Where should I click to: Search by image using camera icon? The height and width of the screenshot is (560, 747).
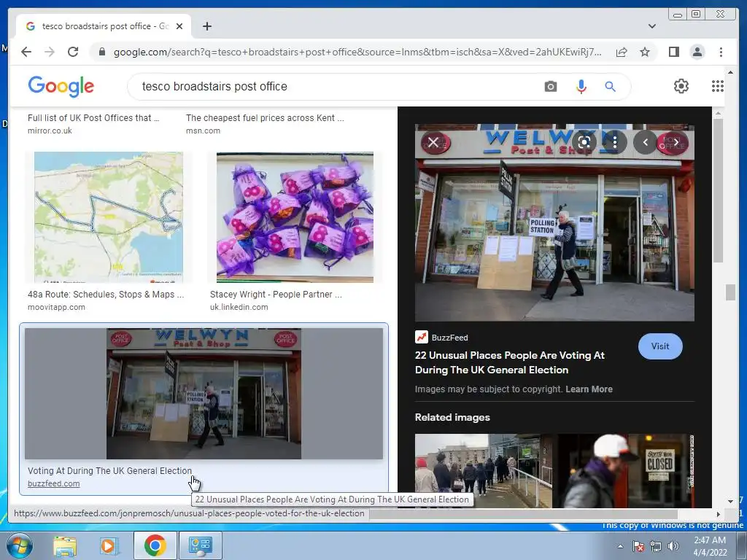[550, 87]
